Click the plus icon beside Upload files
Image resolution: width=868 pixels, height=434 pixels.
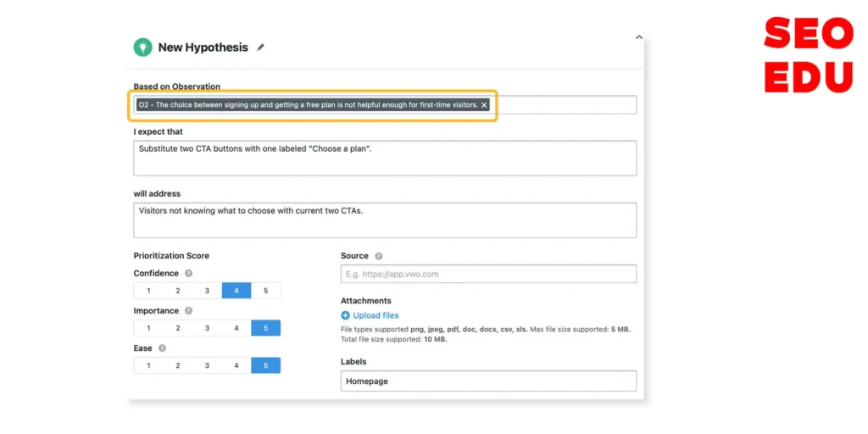click(x=346, y=315)
